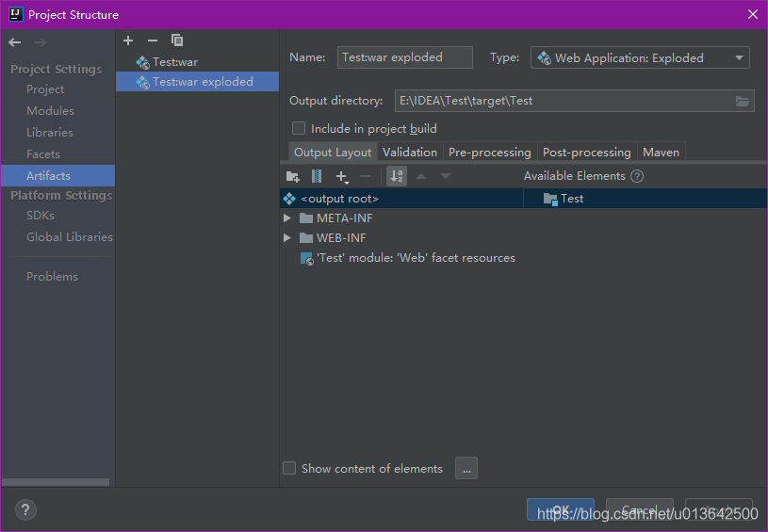Open the artifact Type dropdown
The width and height of the screenshot is (768, 532).
(x=640, y=57)
